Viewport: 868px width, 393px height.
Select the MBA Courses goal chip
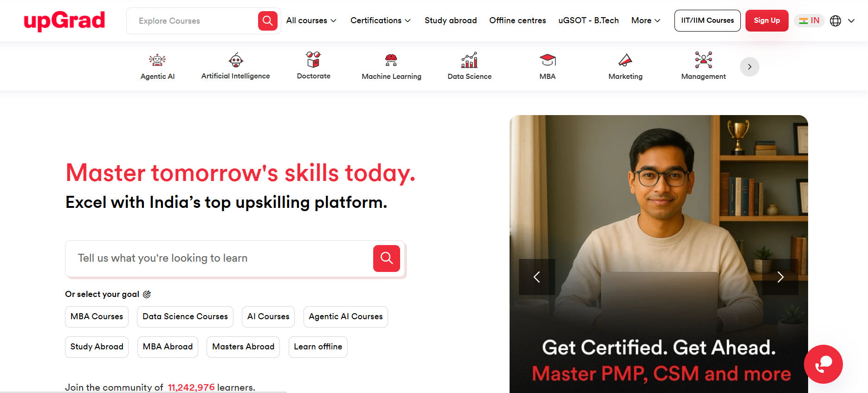click(x=97, y=317)
